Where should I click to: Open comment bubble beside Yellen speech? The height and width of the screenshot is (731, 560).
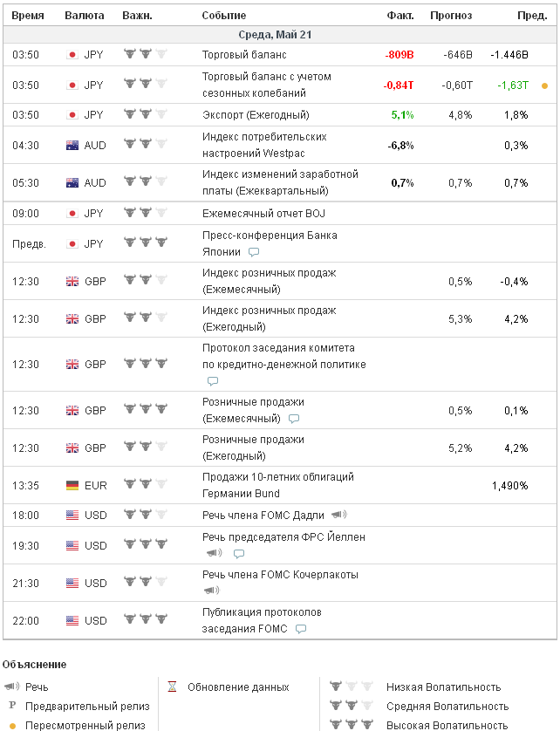239,554
